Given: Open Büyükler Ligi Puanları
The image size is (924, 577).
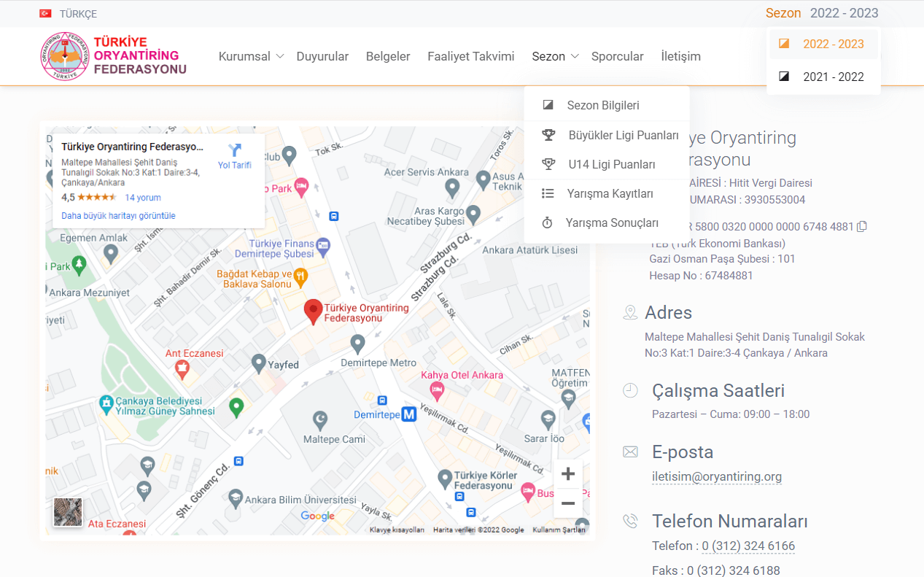Looking at the screenshot, I should [x=607, y=136].
